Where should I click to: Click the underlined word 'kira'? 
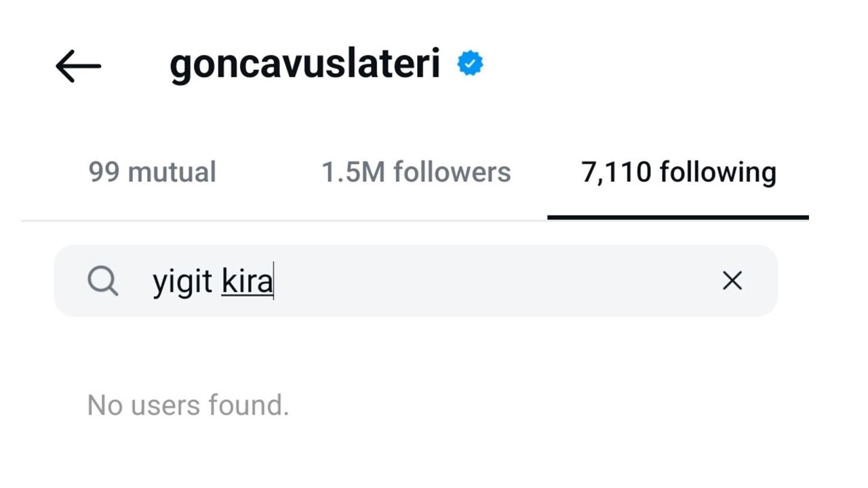pyautogui.click(x=247, y=281)
